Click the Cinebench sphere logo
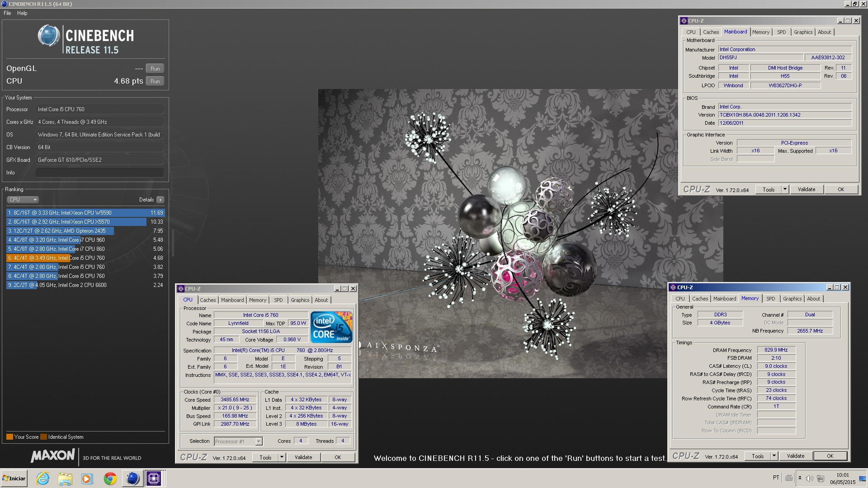 pyautogui.click(x=48, y=36)
